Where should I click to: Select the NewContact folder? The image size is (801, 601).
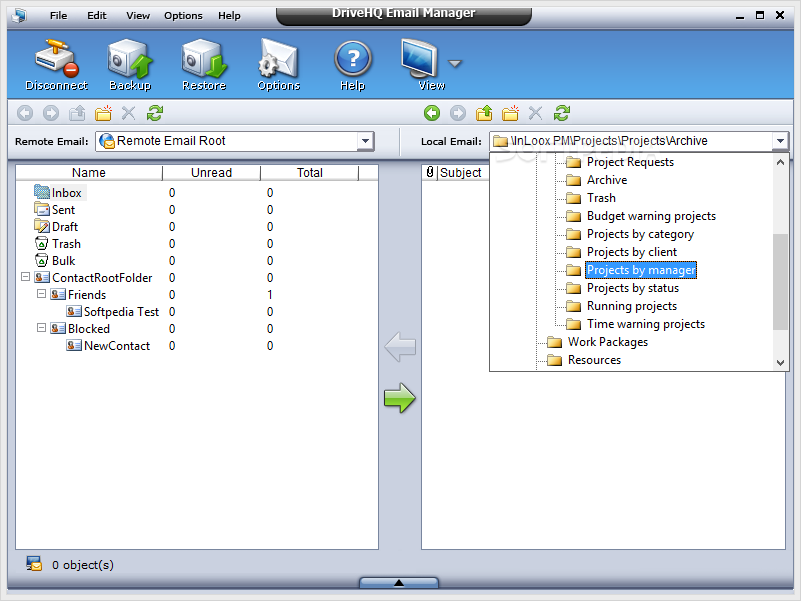tap(117, 345)
